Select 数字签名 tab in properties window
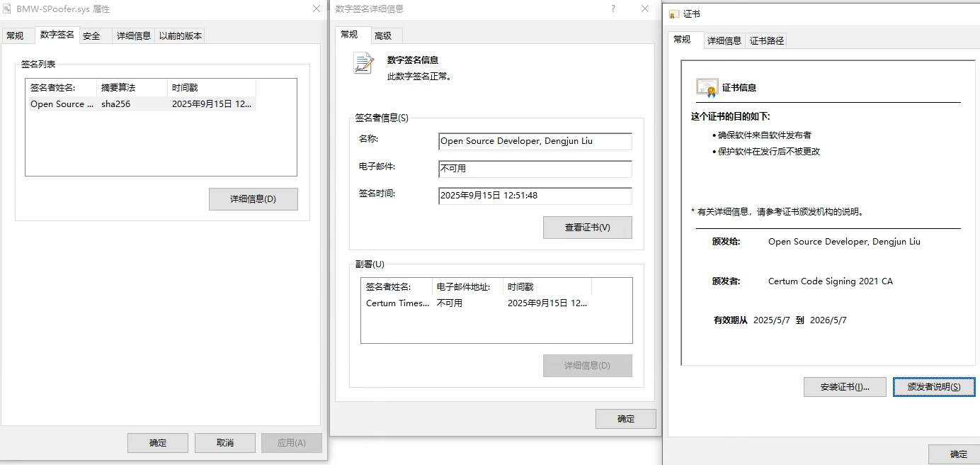Screen dimensions: 980x465 57,34
